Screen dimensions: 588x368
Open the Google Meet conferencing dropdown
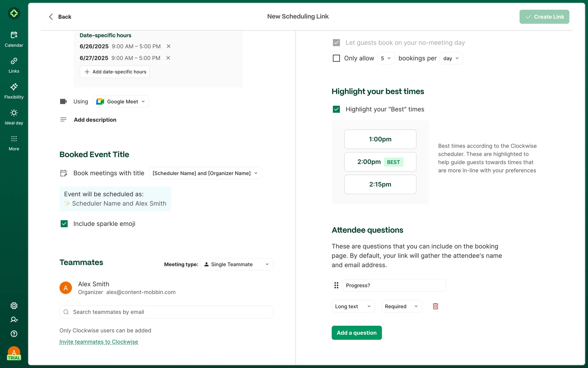(121, 102)
